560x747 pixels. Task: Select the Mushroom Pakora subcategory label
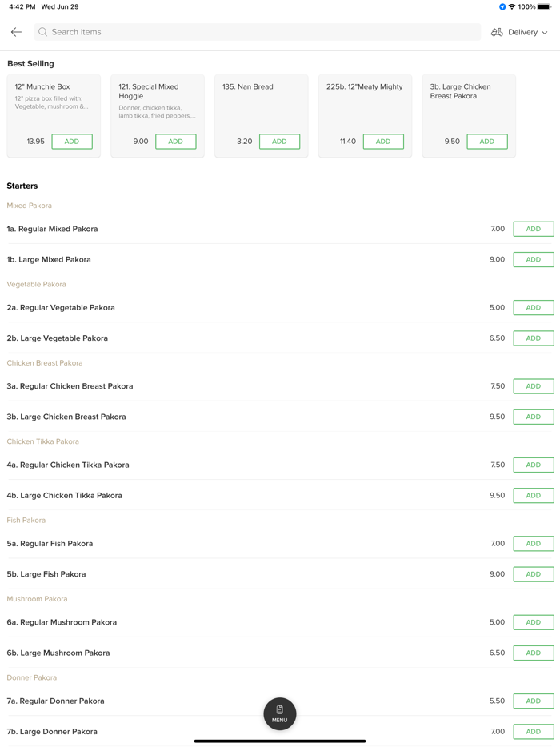click(x=37, y=599)
